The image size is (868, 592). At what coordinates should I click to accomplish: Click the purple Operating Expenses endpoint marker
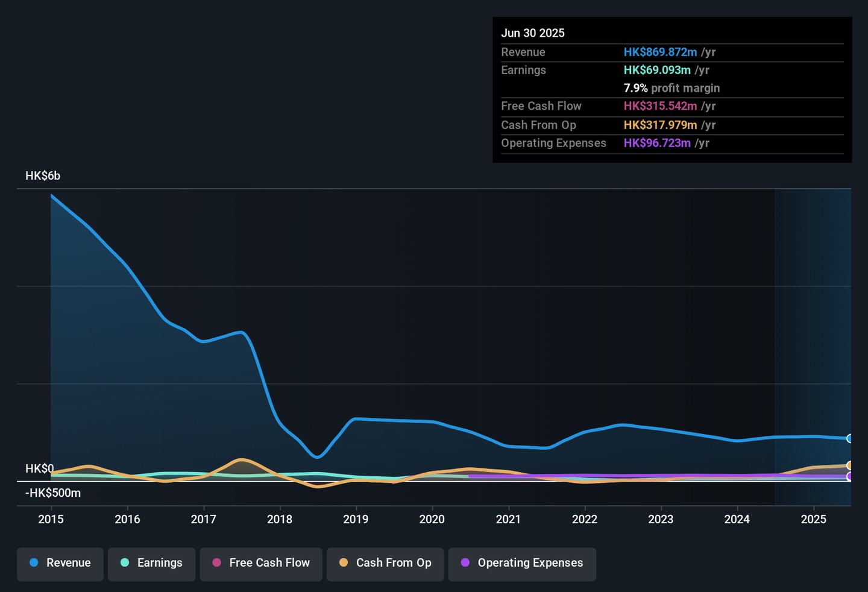849,476
